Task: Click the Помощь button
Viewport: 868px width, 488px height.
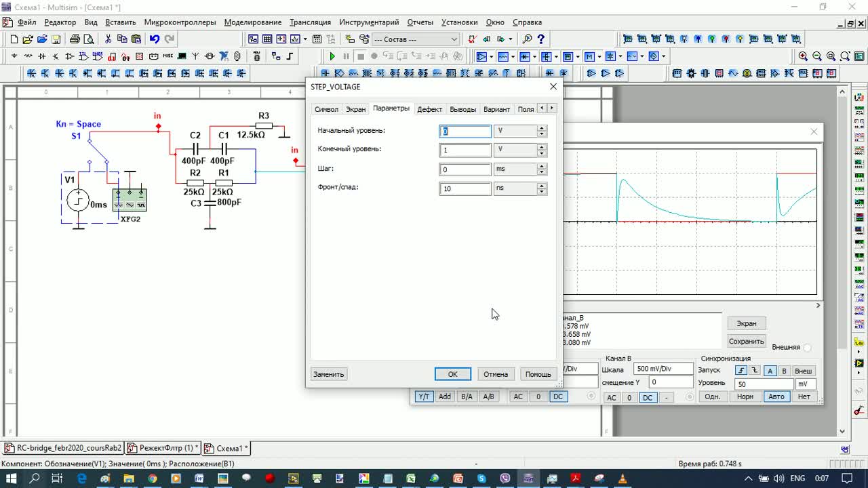Action: point(538,374)
